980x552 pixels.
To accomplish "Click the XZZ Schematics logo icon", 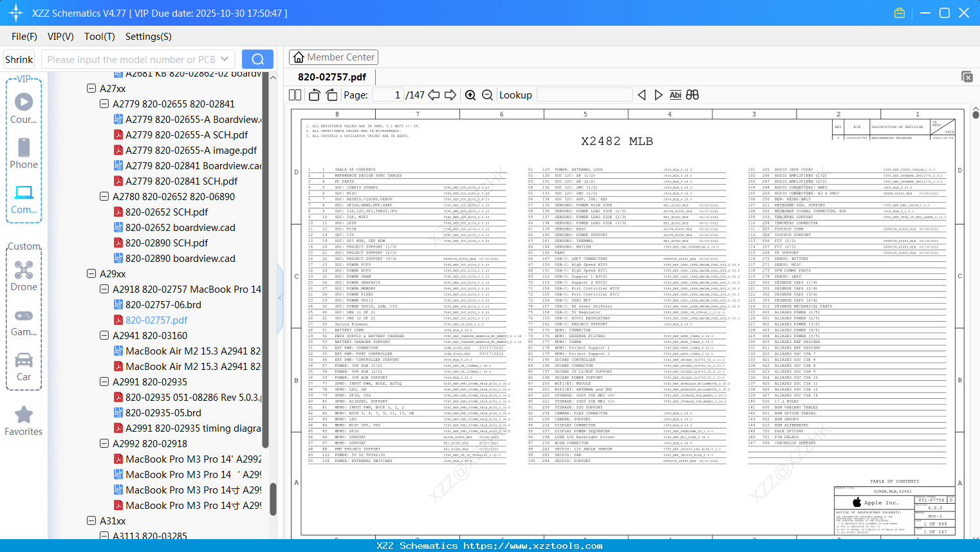I will [x=16, y=13].
